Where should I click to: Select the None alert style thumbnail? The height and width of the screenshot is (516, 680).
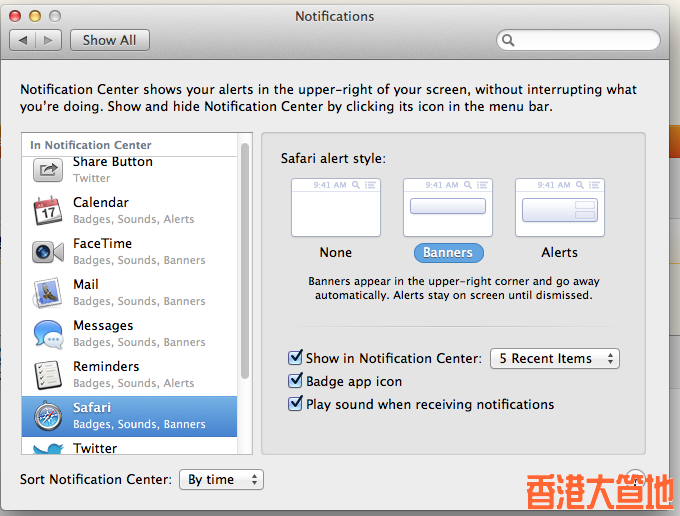(336, 207)
